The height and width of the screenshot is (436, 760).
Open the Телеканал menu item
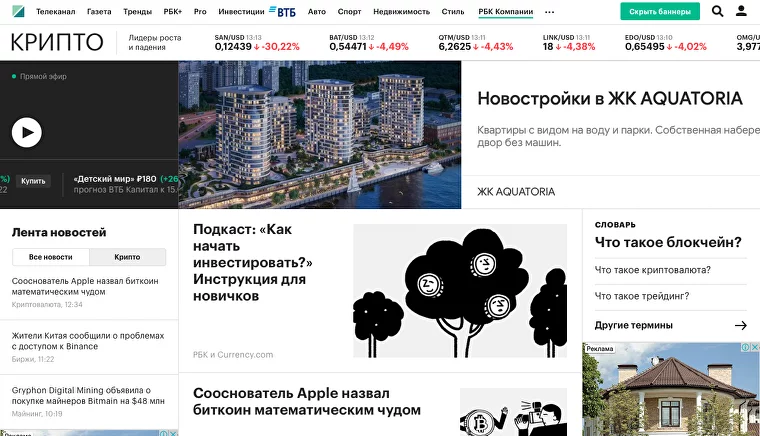click(x=56, y=12)
